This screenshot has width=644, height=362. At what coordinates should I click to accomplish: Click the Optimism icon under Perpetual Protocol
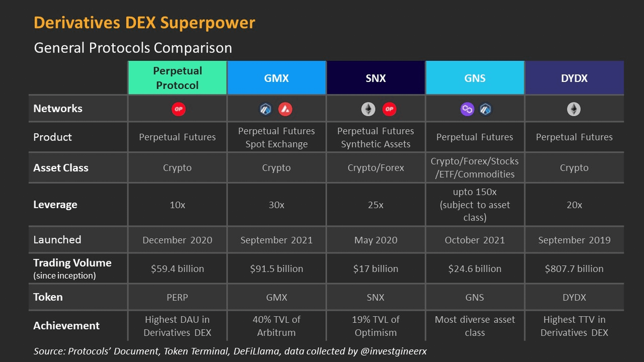pyautogui.click(x=178, y=109)
